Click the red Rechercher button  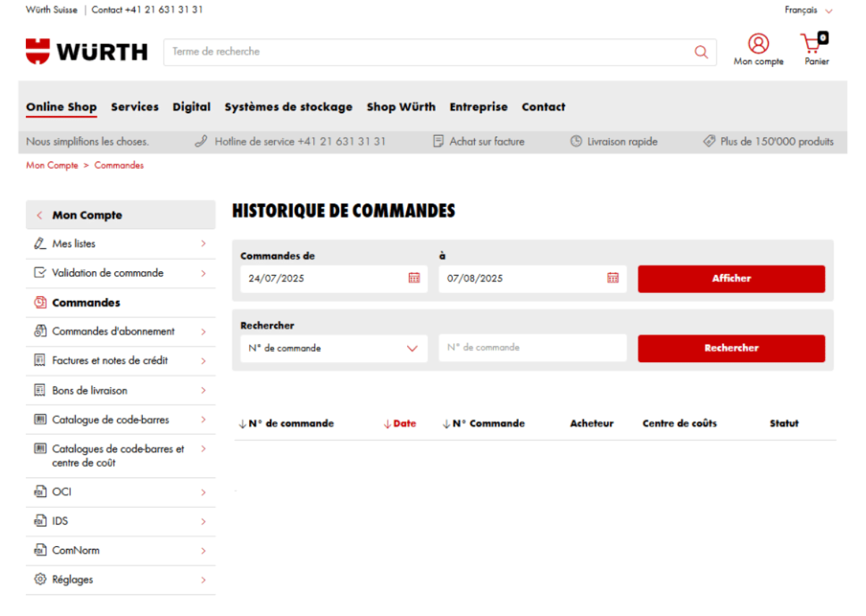pyautogui.click(x=731, y=348)
